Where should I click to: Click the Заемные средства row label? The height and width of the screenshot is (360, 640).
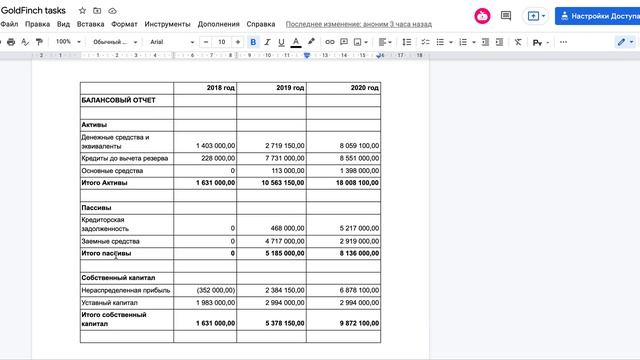pos(110,241)
